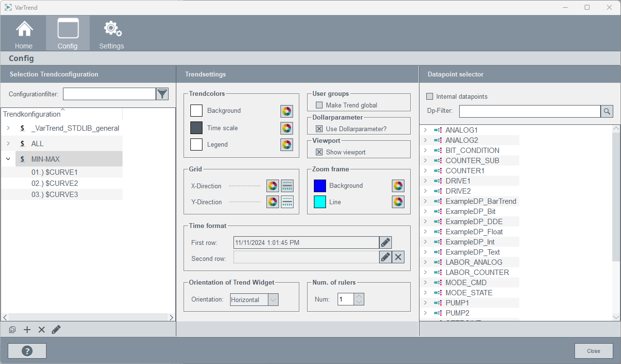This screenshot has height=364, width=621.
Task: Open the Settings tab
Action: (x=112, y=33)
